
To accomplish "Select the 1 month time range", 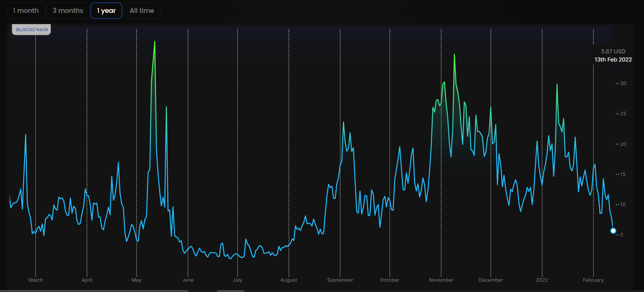I will (x=26, y=11).
